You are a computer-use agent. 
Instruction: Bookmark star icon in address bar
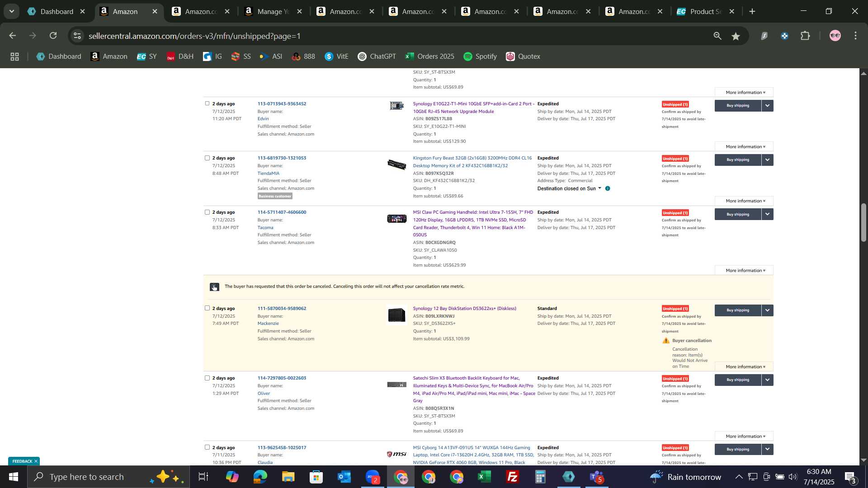coord(736,36)
